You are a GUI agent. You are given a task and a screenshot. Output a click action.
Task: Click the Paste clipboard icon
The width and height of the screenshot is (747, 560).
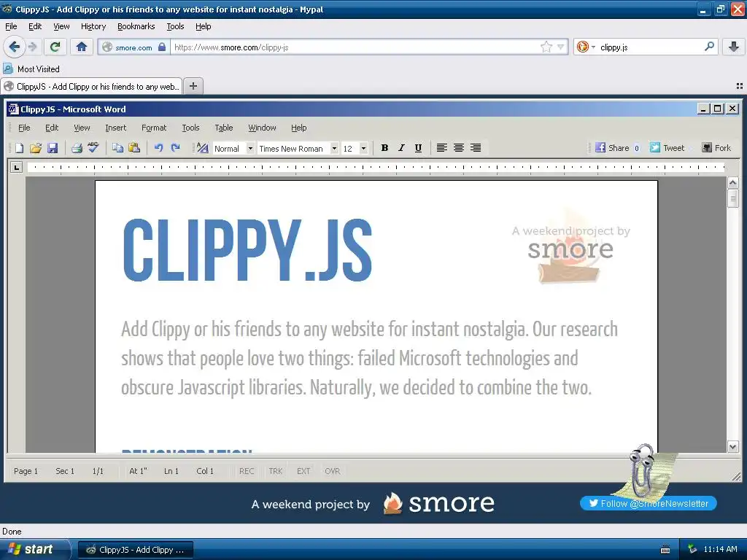pos(134,148)
